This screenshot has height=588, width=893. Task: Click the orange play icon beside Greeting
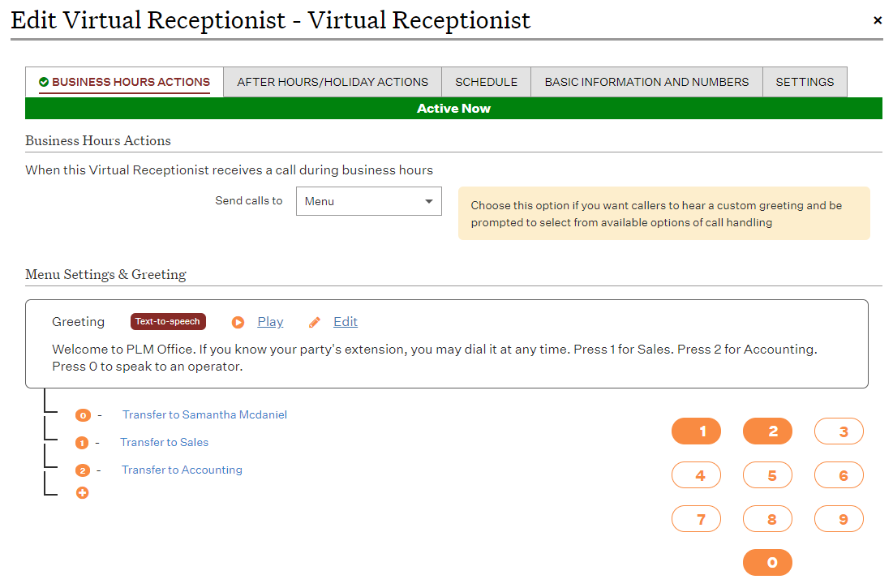[238, 322]
